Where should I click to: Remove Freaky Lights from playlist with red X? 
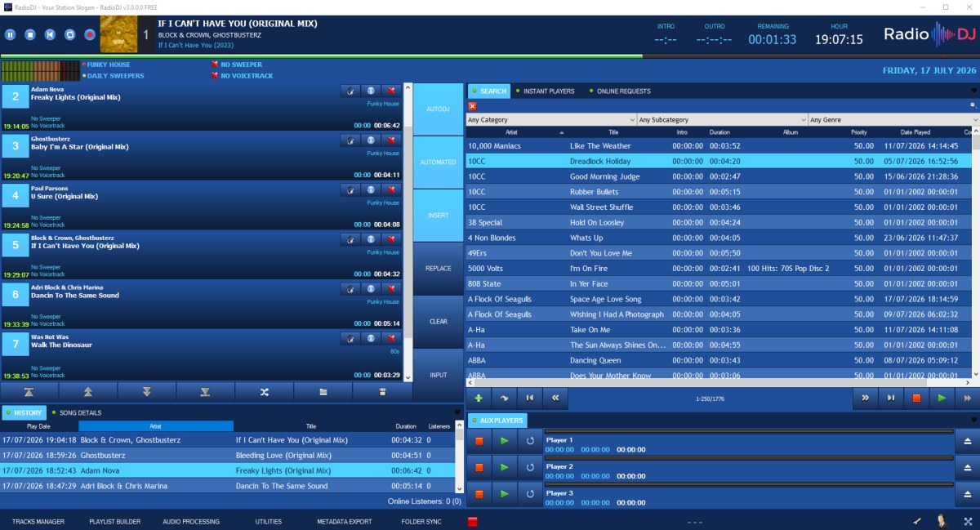tap(391, 91)
